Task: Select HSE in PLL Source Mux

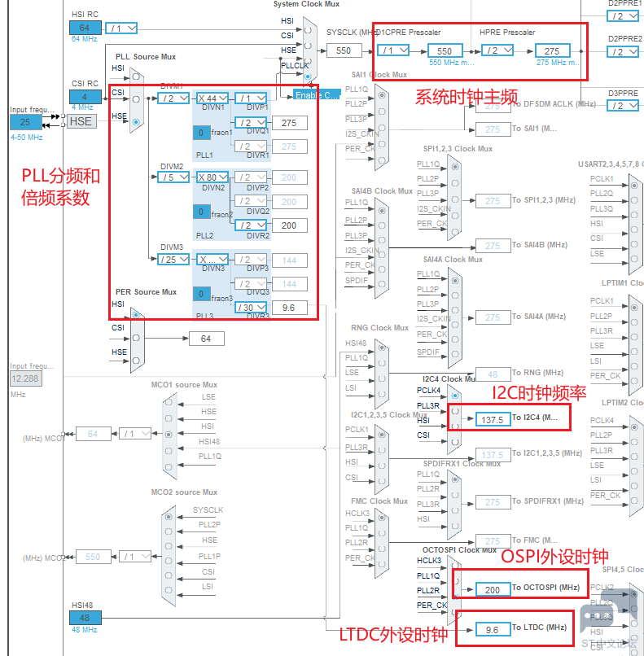Action: coord(136,122)
